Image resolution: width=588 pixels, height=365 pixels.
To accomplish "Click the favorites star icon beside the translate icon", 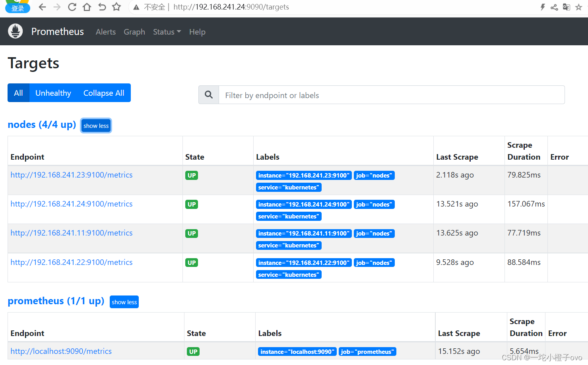I will tap(579, 7).
